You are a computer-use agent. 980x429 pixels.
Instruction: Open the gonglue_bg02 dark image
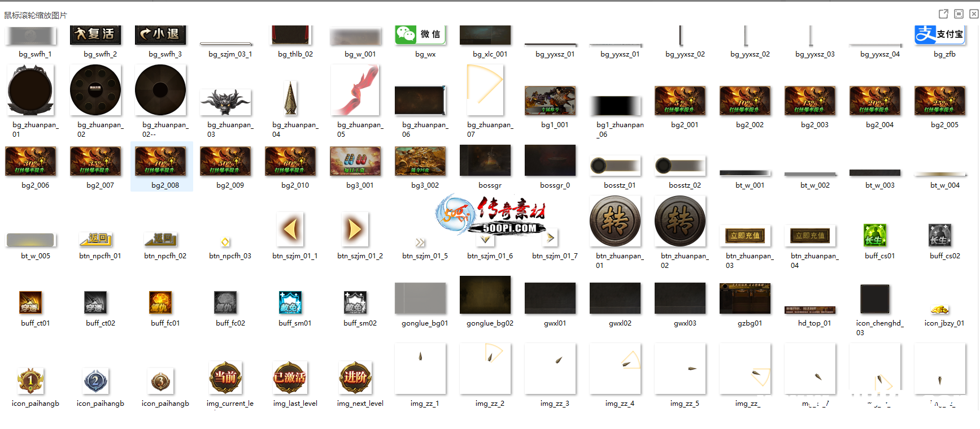click(485, 295)
